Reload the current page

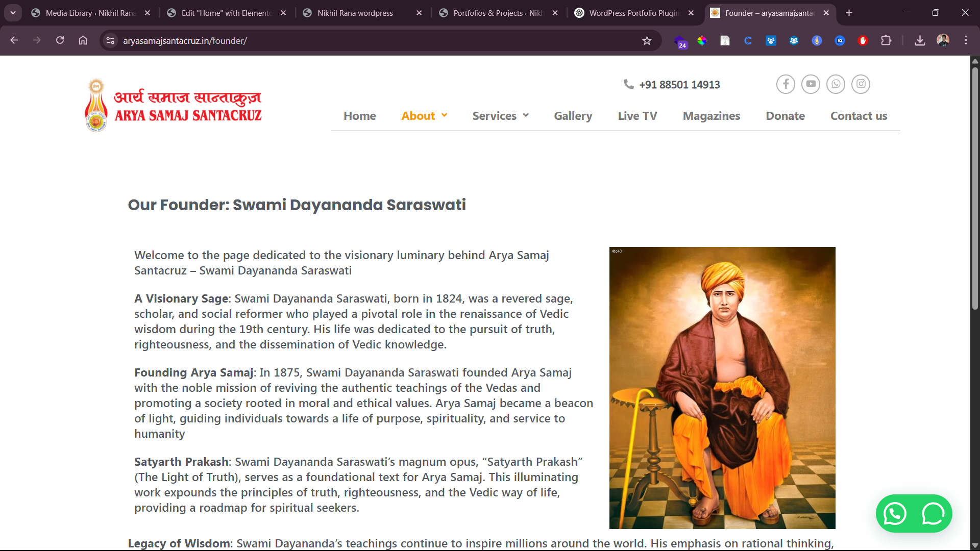pyautogui.click(x=60, y=40)
